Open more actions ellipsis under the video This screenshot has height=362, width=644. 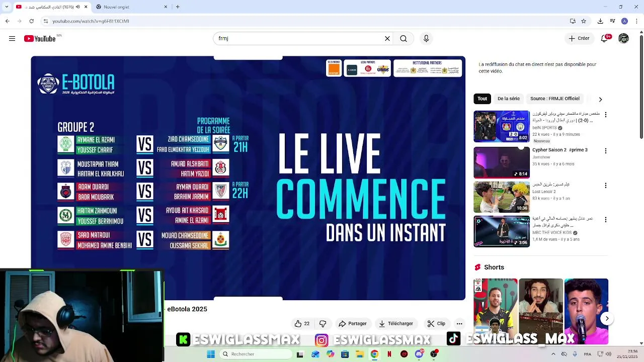[459, 324]
